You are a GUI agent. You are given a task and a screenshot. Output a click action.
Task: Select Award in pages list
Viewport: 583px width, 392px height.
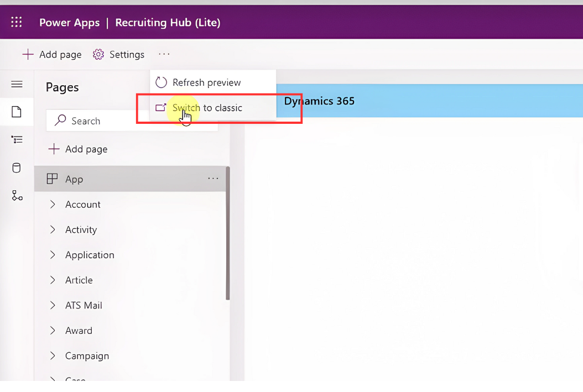tap(79, 331)
